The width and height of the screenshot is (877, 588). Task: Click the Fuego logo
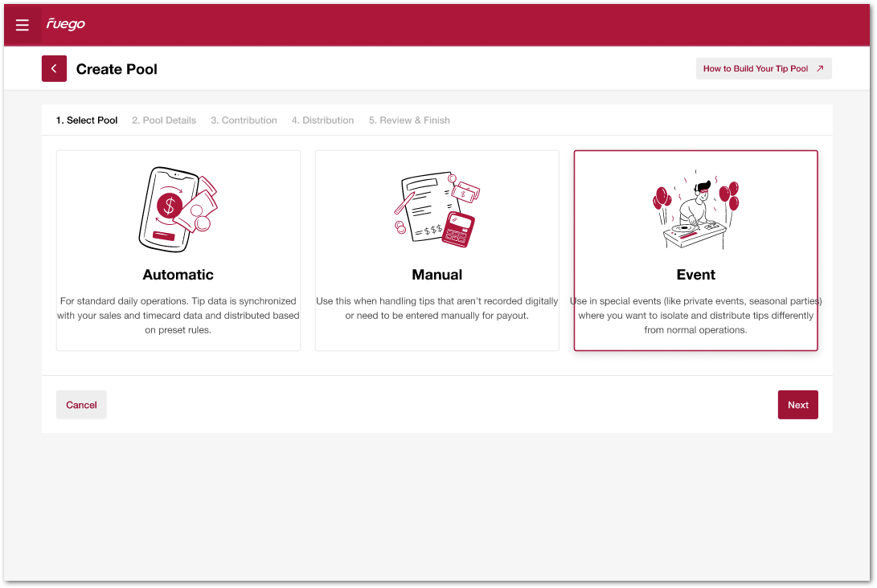pyautogui.click(x=66, y=24)
